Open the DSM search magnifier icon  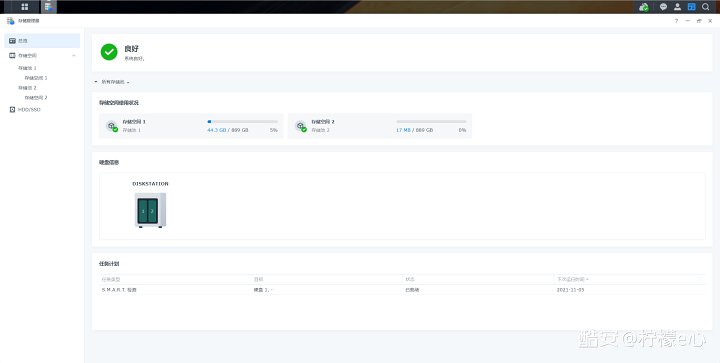(x=706, y=7)
